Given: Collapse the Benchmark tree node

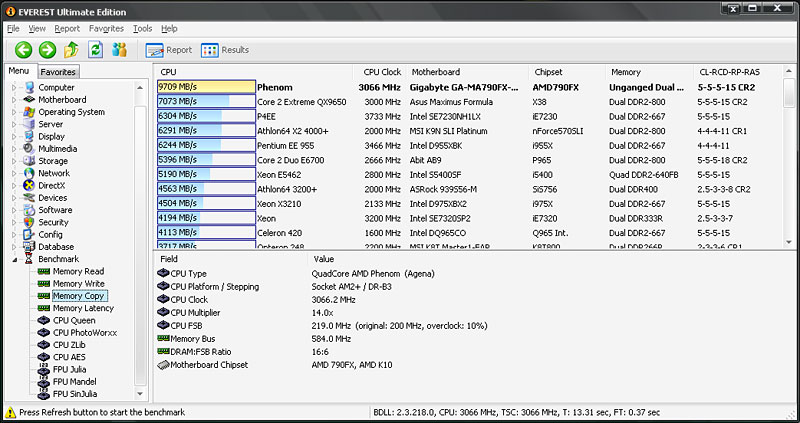Looking at the screenshot, I should click(14, 259).
